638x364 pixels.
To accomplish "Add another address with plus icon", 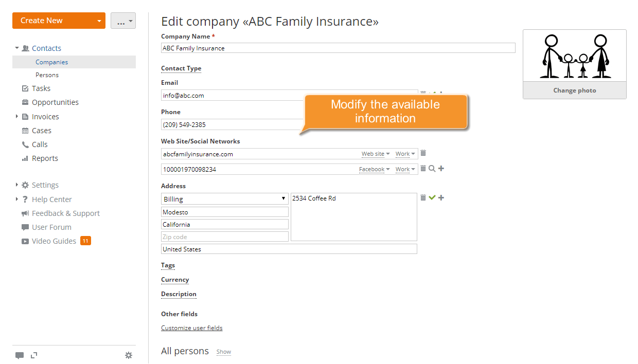I will pos(441,198).
